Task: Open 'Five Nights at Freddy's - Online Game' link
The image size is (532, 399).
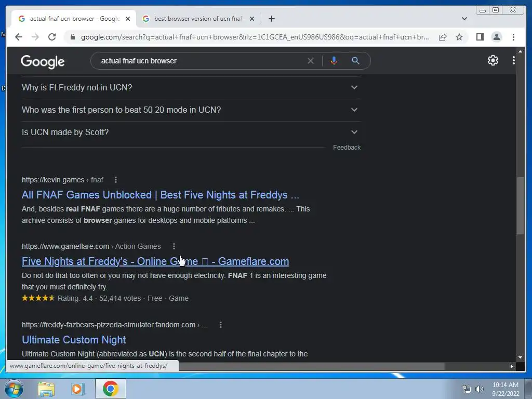Action: [155, 261]
